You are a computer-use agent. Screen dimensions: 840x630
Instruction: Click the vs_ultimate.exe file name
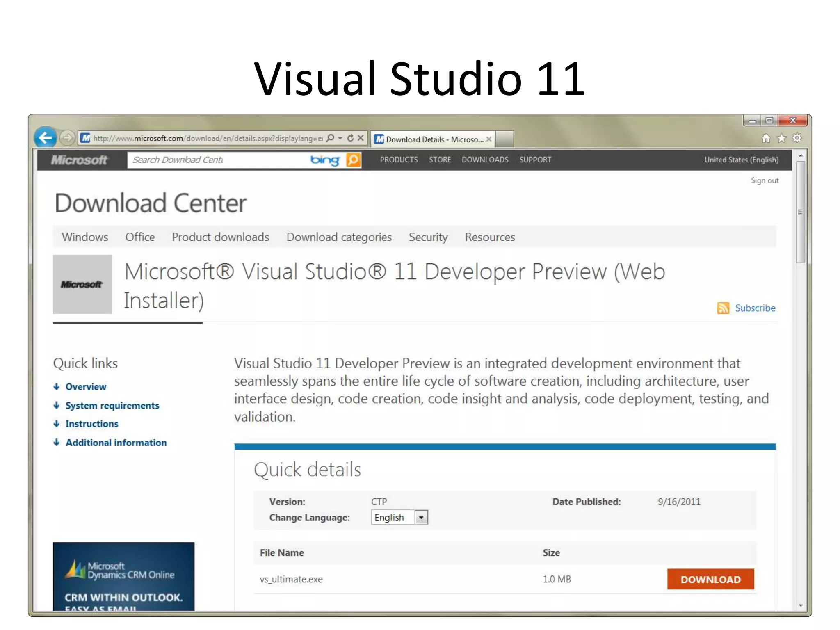point(291,579)
